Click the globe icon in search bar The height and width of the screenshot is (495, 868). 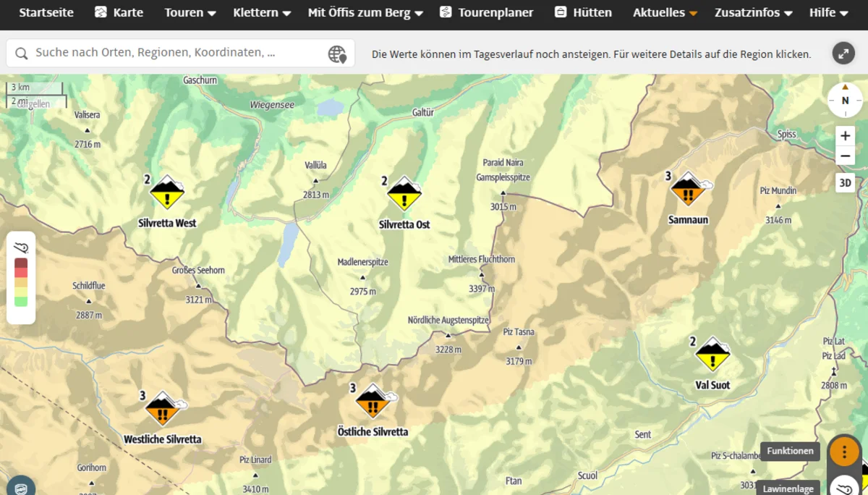337,54
